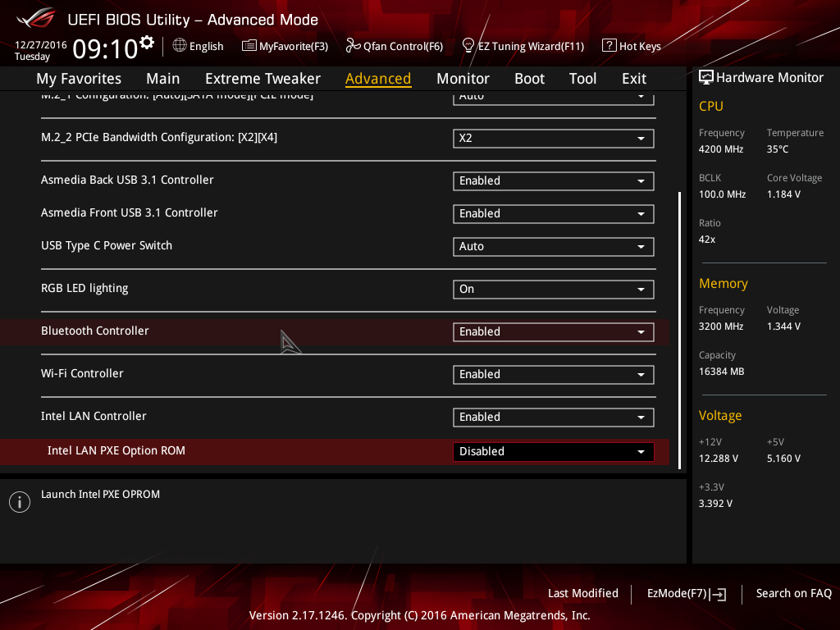The width and height of the screenshot is (840, 630).
Task: Click the Memory capacity 16384 MB value
Action: click(721, 372)
